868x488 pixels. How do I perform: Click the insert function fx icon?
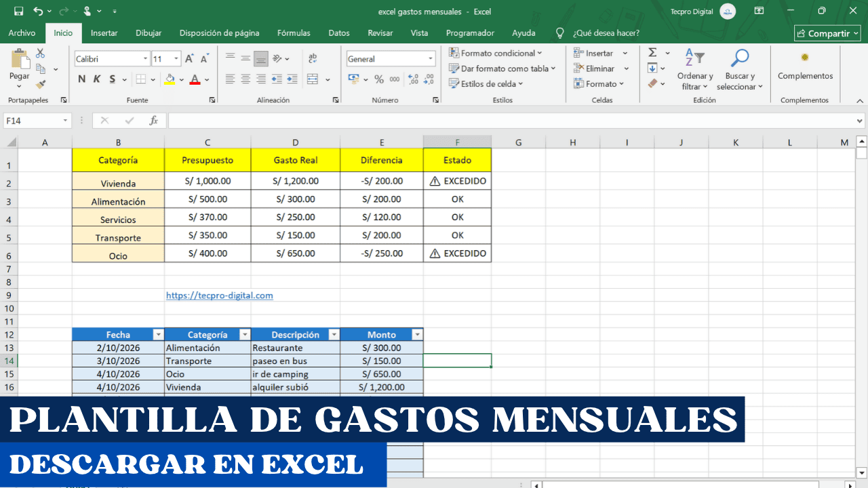click(154, 121)
